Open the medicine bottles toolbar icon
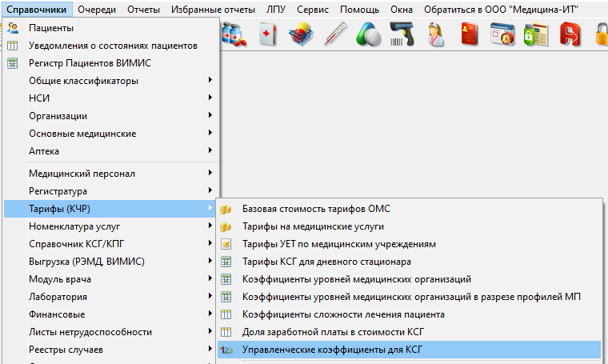Image resolution: width=608 pixels, height=364 pixels. pos(235,35)
